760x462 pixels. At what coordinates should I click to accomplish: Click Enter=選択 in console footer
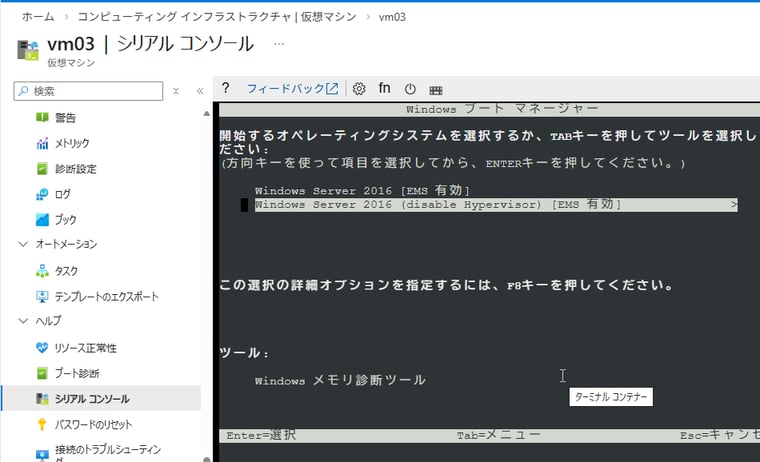pyautogui.click(x=261, y=435)
